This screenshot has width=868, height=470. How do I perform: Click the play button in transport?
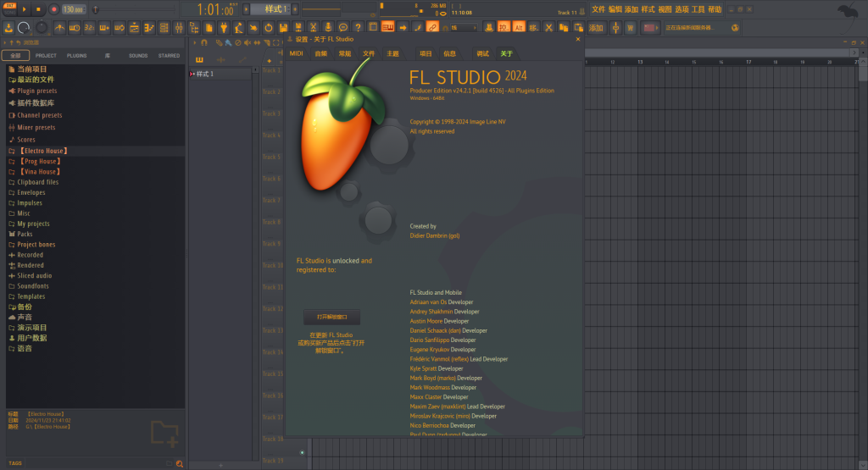point(24,9)
